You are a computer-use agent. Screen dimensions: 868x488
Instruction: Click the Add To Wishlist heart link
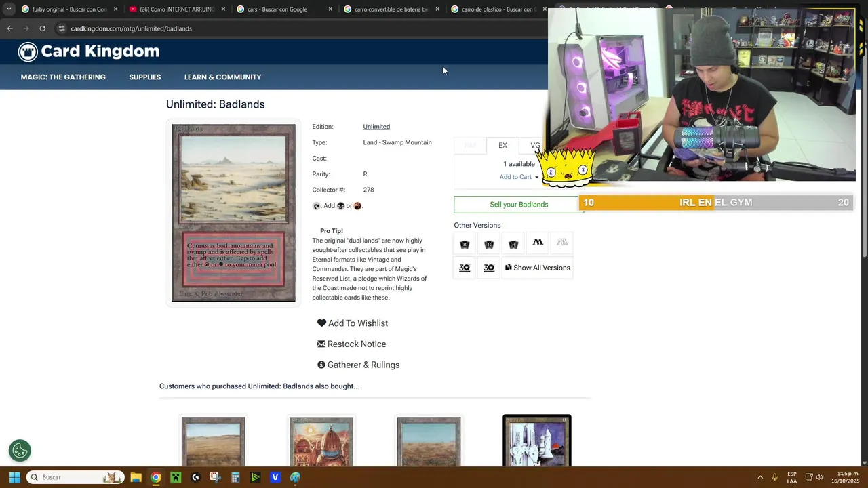pyautogui.click(x=353, y=323)
